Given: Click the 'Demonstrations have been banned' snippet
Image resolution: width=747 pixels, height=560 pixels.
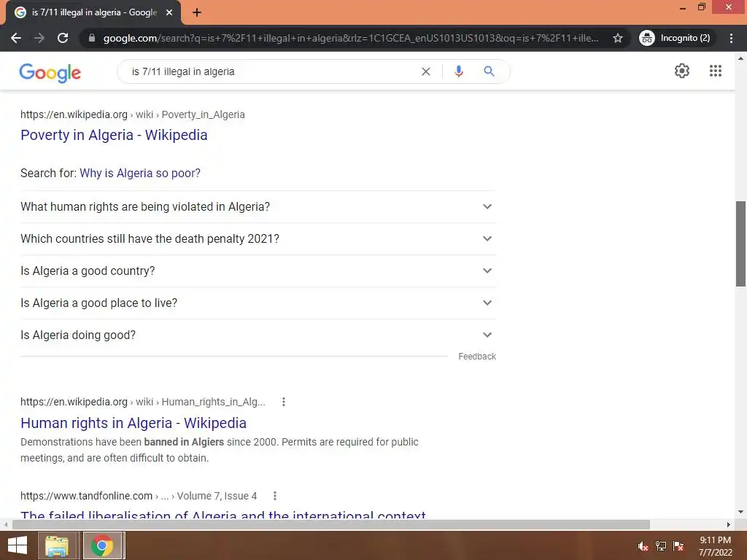Looking at the screenshot, I should 219,450.
